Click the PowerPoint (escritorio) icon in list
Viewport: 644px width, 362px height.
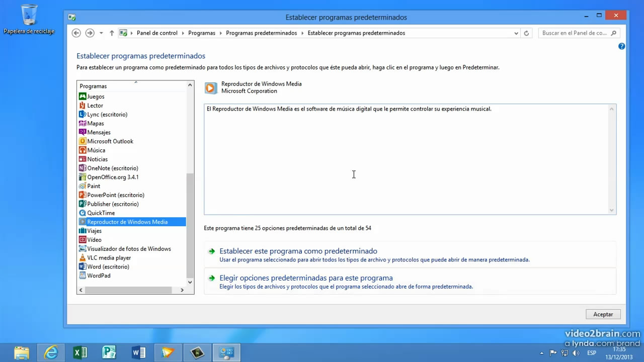pyautogui.click(x=83, y=195)
